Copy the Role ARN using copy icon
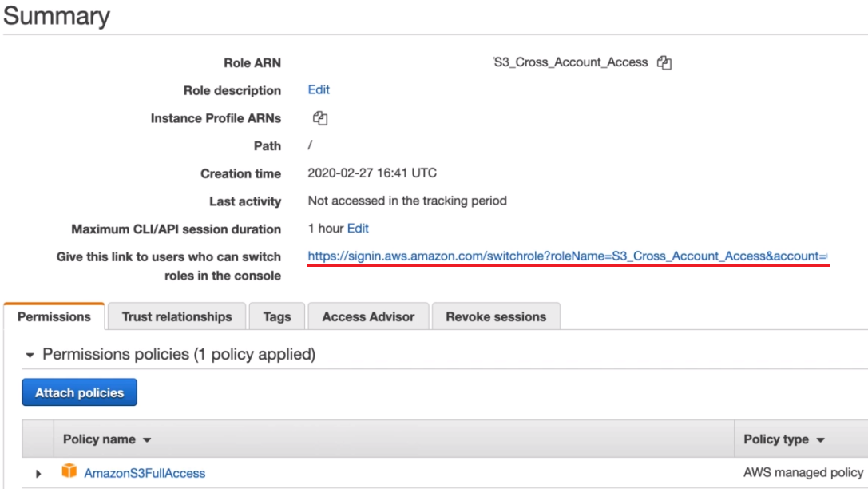This screenshot has width=868, height=489. click(x=664, y=62)
